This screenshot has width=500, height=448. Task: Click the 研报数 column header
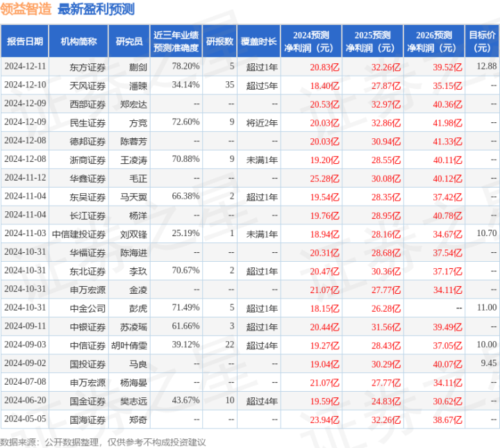coord(219,42)
